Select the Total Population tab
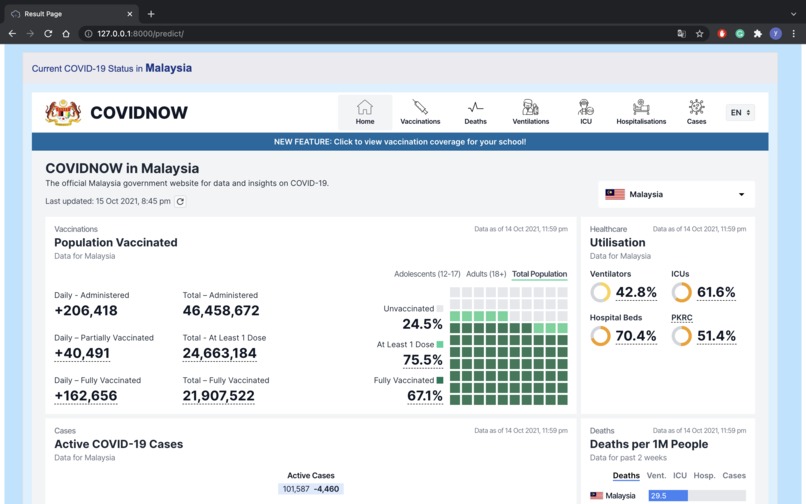 coord(540,274)
